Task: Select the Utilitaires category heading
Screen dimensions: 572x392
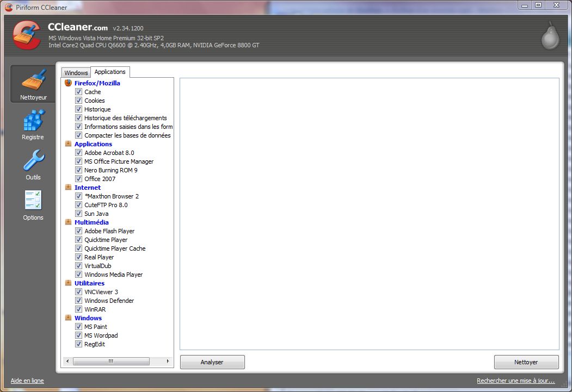Action: tap(89, 283)
